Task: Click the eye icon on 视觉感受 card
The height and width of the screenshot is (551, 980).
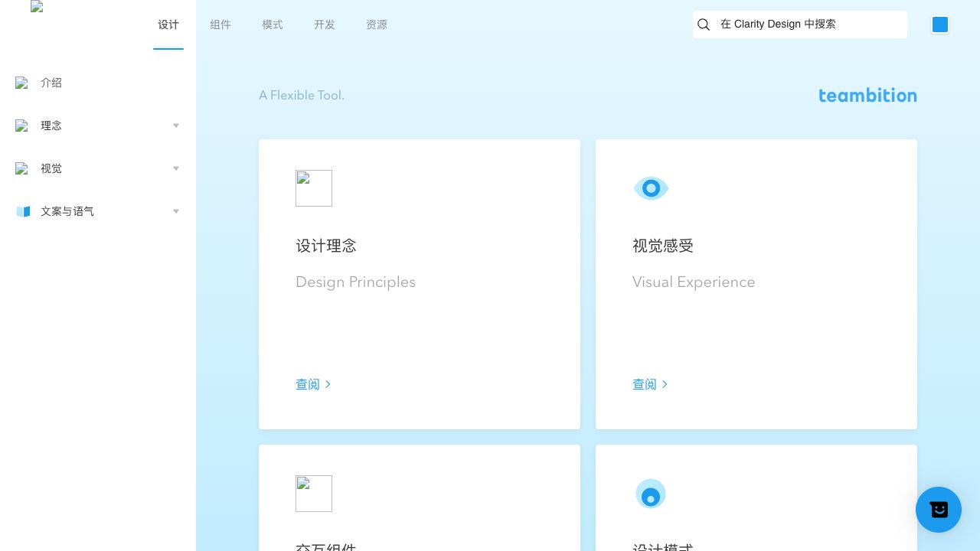Action: click(x=651, y=188)
